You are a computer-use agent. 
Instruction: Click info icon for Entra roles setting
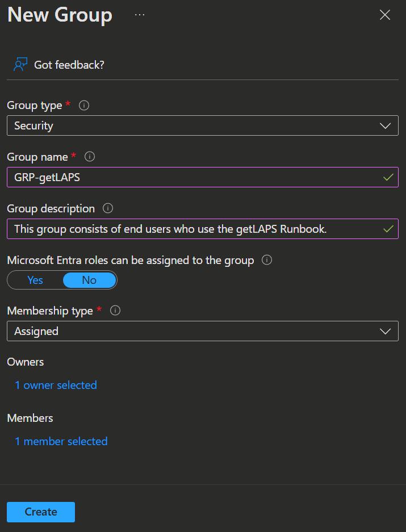click(x=267, y=260)
